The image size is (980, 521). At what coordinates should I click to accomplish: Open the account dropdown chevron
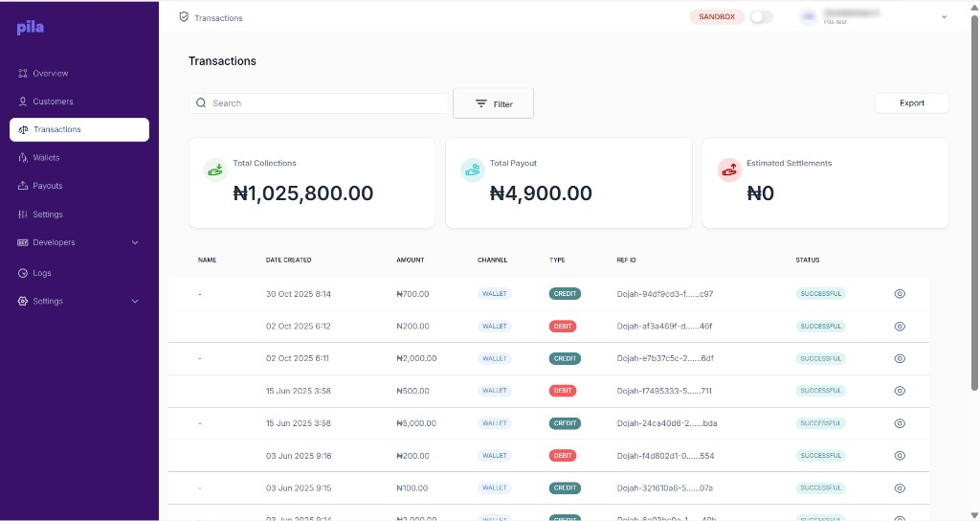pos(944,17)
